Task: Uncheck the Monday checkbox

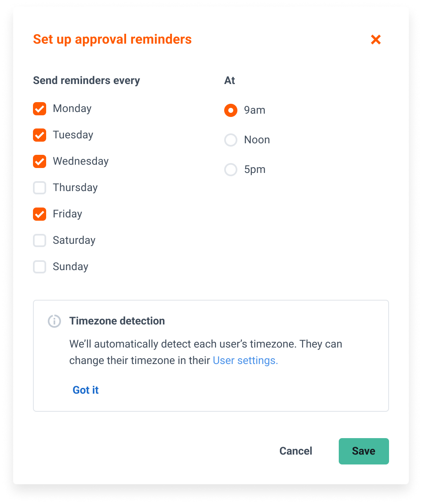Action: tap(40, 109)
